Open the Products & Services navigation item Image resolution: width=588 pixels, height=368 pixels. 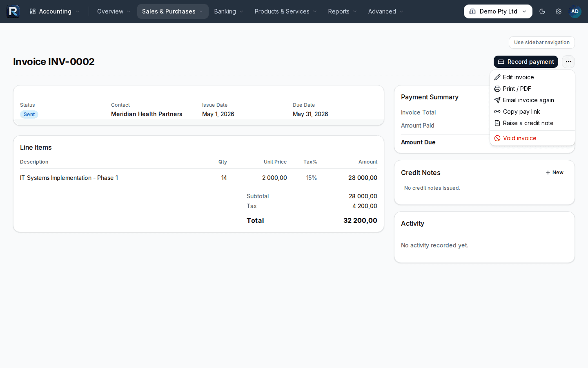286,11
